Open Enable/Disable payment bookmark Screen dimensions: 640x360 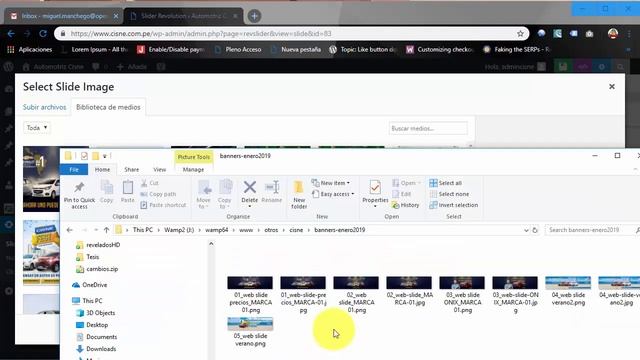tap(171, 49)
